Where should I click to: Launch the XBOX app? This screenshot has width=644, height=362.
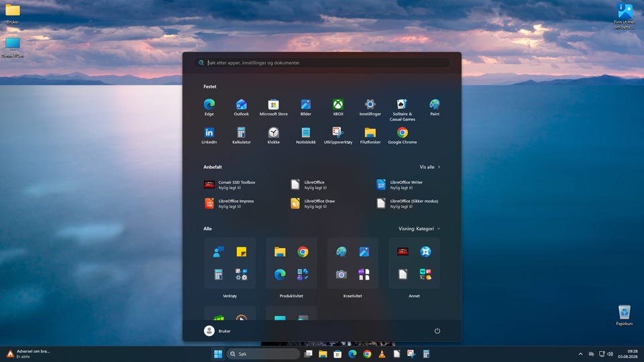coord(338,107)
